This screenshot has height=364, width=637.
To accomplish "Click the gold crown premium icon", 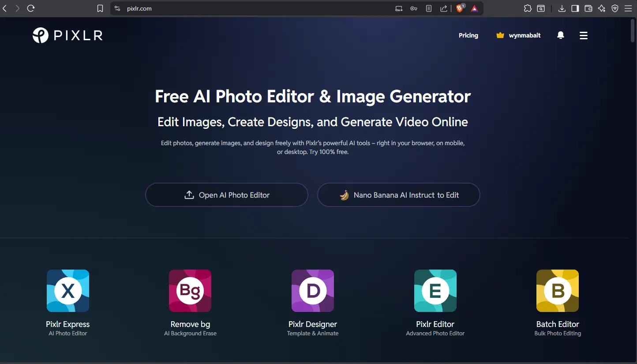I will [500, 35].
